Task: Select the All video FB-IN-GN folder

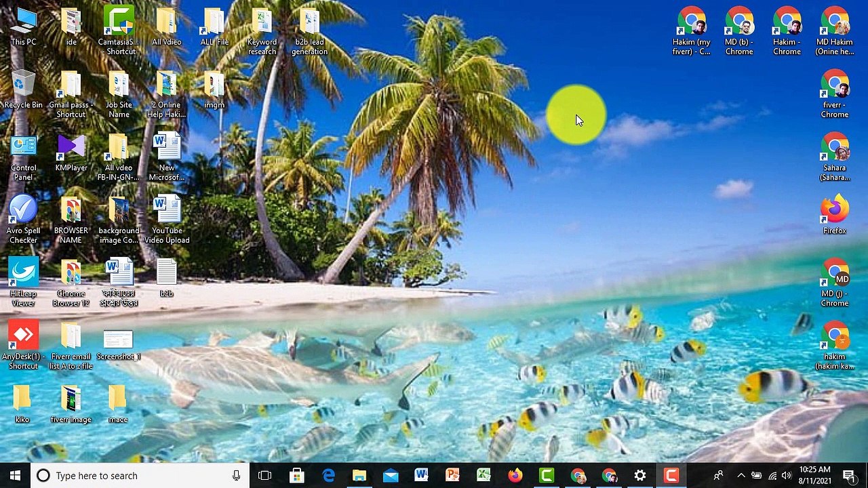Action: (x=119, y=158)
